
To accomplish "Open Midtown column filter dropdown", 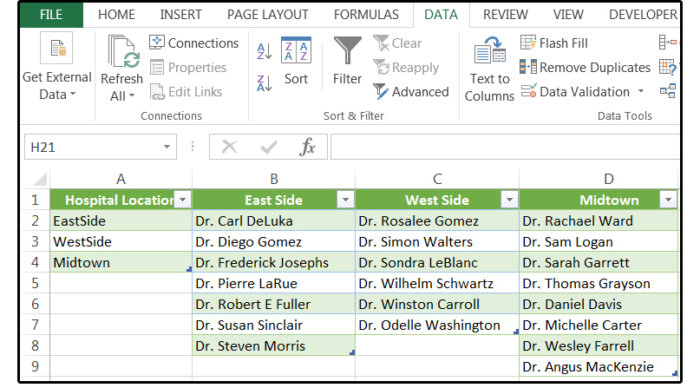I will pos(668,200).
